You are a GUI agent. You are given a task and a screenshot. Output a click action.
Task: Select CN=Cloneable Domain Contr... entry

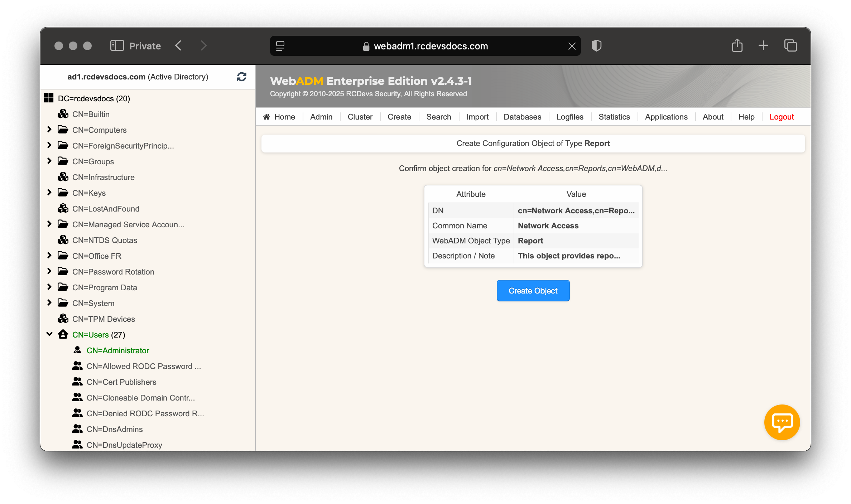coord(141,398)
